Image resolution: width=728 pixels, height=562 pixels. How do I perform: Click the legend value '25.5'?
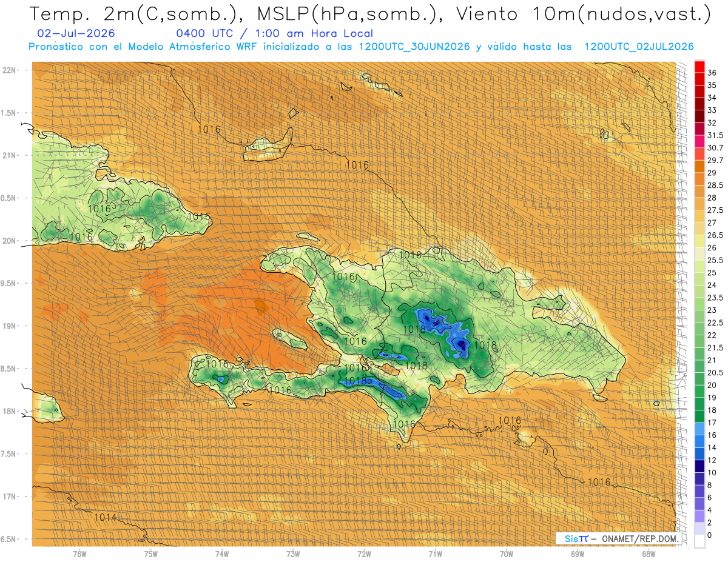[x=715, y=261]
